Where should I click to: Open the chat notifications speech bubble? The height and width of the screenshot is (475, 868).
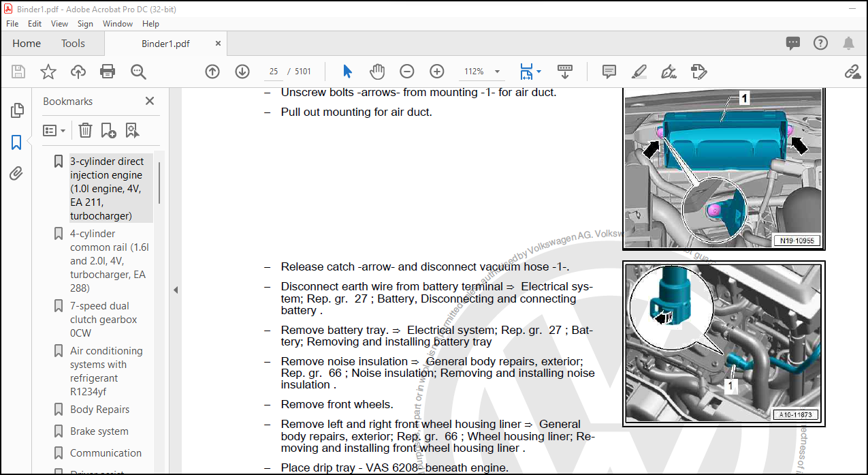(x=793, y=43)
